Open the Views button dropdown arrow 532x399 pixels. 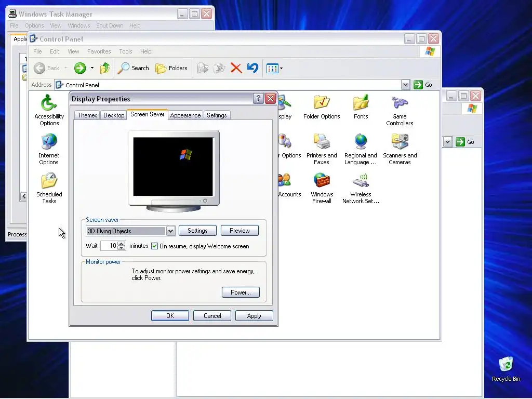(x=281, y=68)
